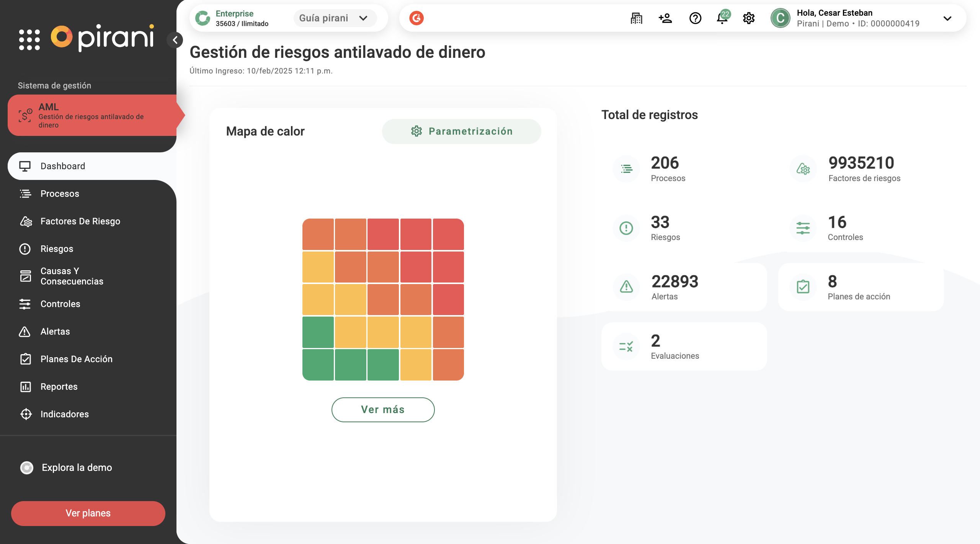This screenshot has width=980, height=544.
Task: Click the G2 review badge icon
Action: point(416,18)
